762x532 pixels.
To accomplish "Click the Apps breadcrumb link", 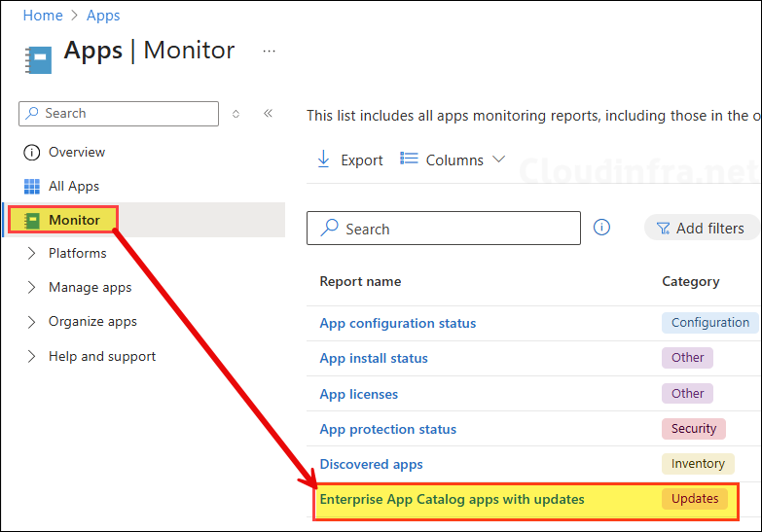I will (x=103, y=16).
